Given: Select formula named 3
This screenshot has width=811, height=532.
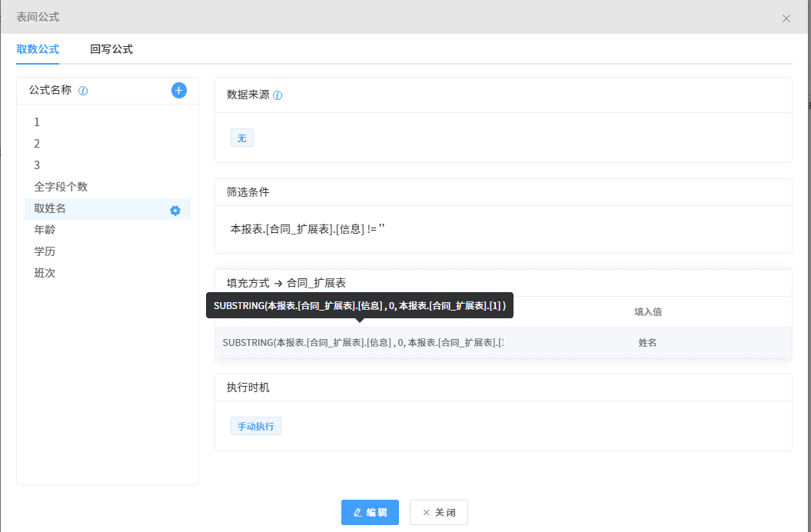Looking at the screenshot, I should coord(108,165).
